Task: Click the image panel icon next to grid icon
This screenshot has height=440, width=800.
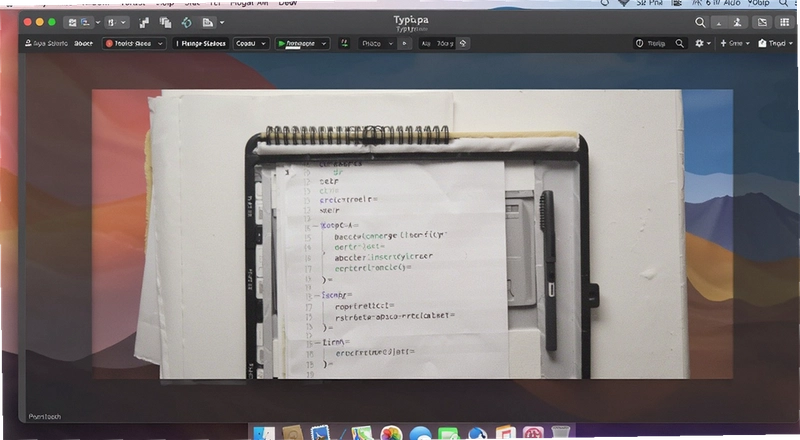Action: click(x=762, y=22)
